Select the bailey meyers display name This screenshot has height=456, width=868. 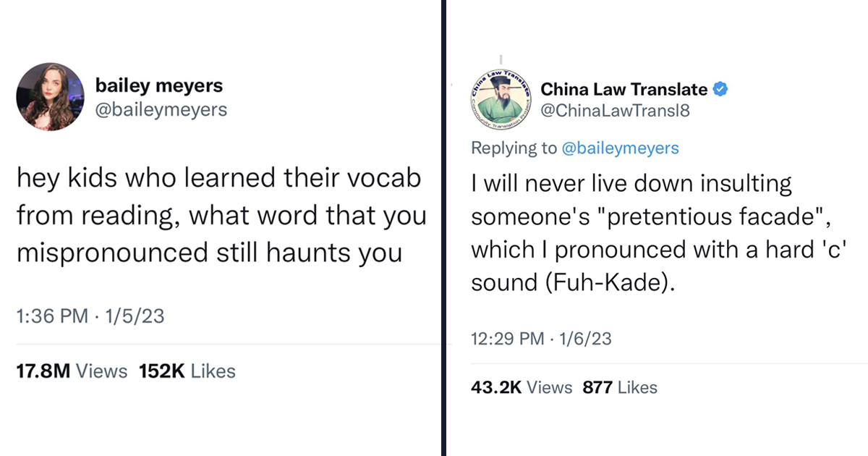click(158, 85)
